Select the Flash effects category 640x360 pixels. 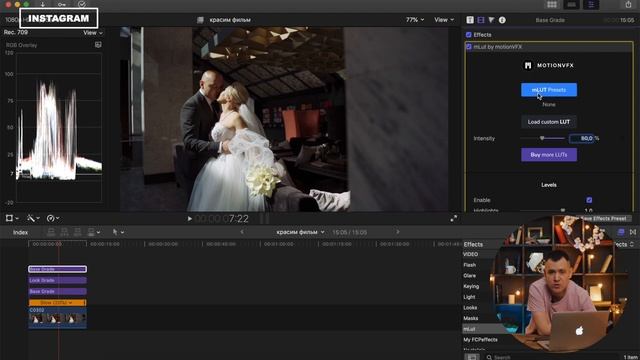[469, 265]
